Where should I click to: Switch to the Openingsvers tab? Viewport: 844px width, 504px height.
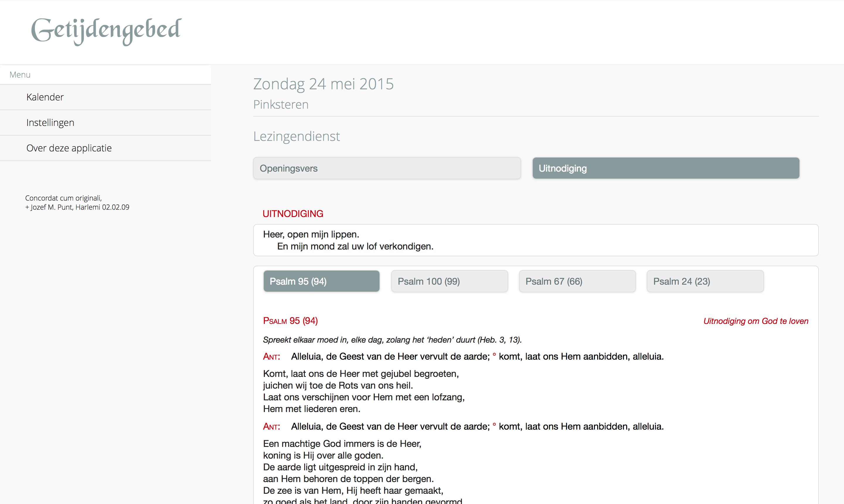pos(387,168)
